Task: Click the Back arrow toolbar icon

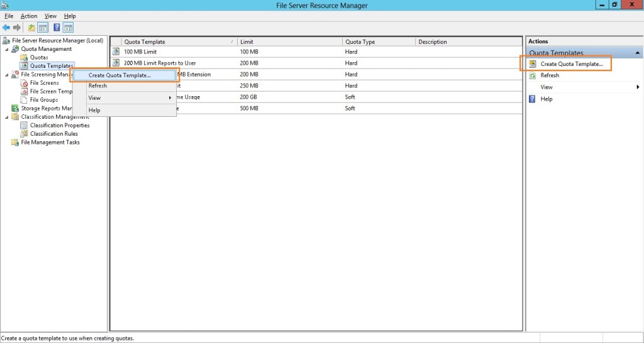Action: (x=6, y=28)
